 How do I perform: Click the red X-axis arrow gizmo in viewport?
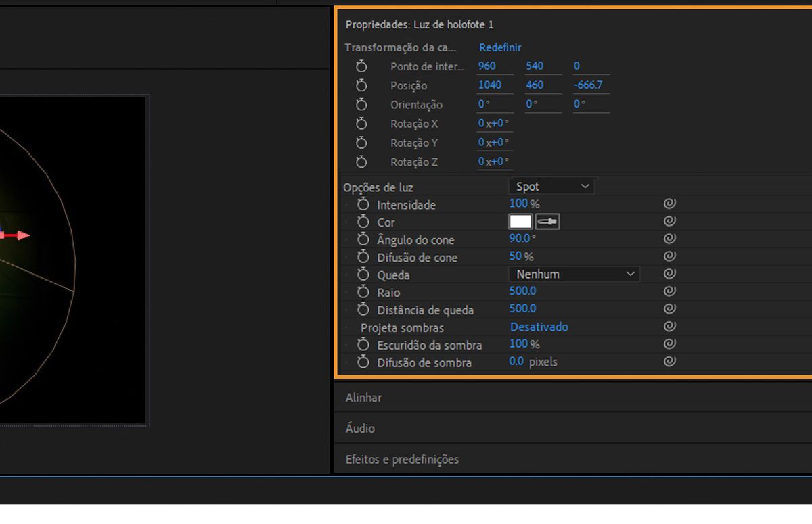click(x=17, y=235)
